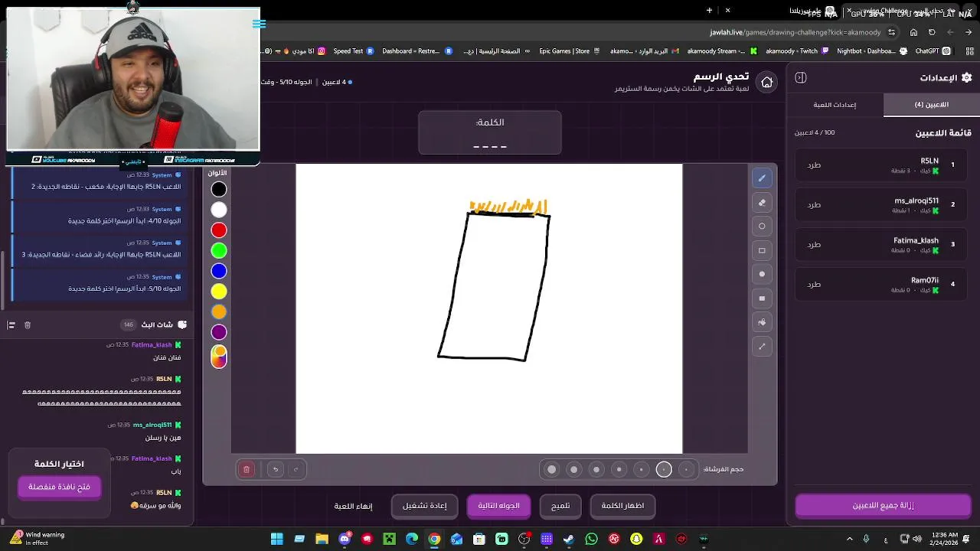Select the straight line tool

762,347
